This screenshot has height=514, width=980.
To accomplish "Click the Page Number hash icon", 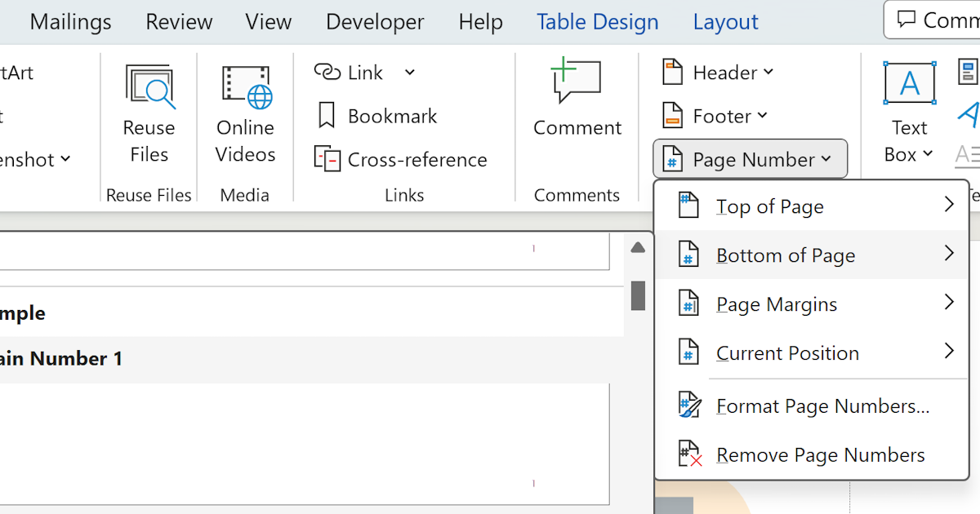I will 672,159.
